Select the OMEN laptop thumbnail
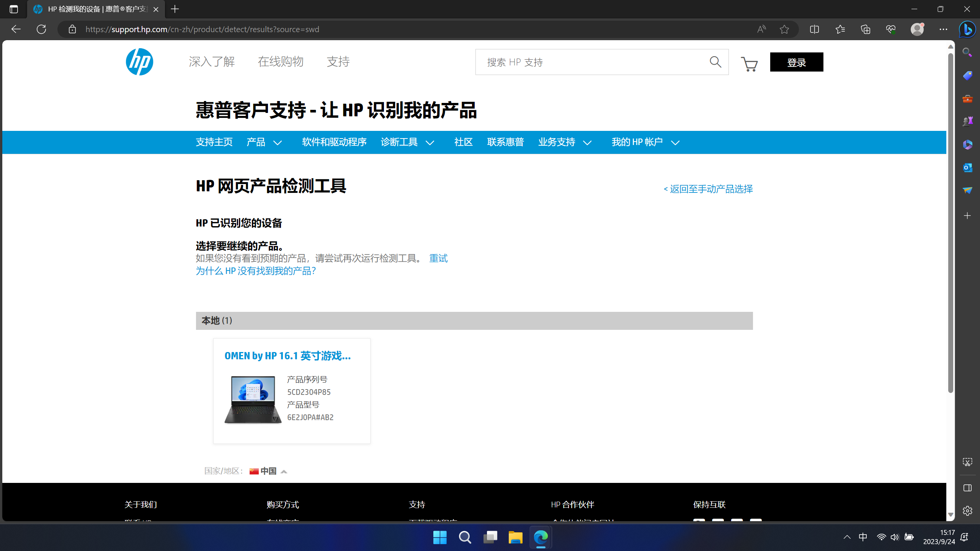Viewport: 980px width, 551px height. pyautogui.click(x=253, y=399)
